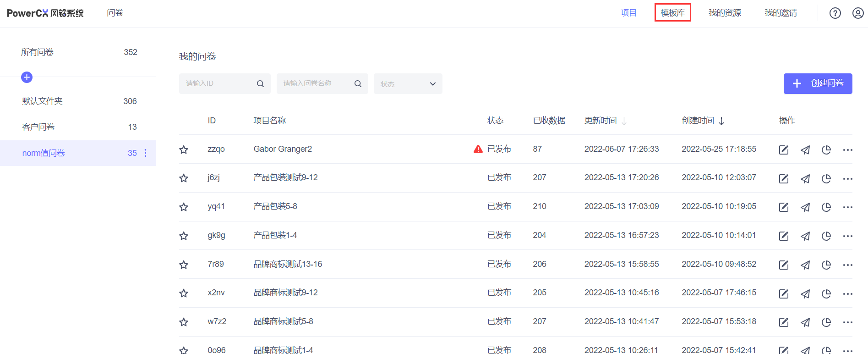Expand the 状态 filter dropdown
This screenshot has height=354, width=868.
tap(408, 84)
